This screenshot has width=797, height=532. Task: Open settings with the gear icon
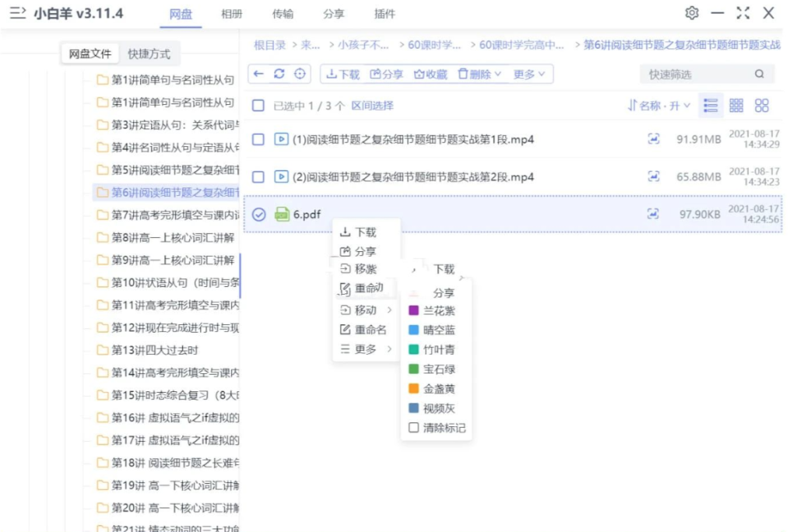click(x=692, y=12)
